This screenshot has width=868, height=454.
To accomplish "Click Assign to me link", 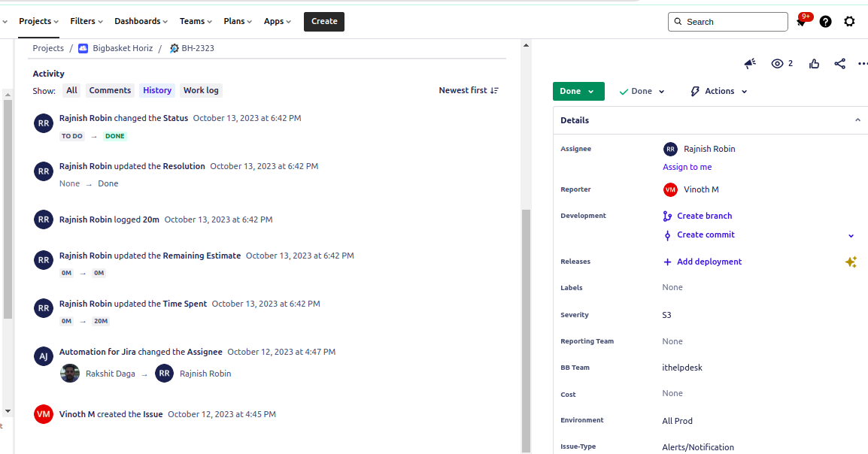I will point(687,166).
